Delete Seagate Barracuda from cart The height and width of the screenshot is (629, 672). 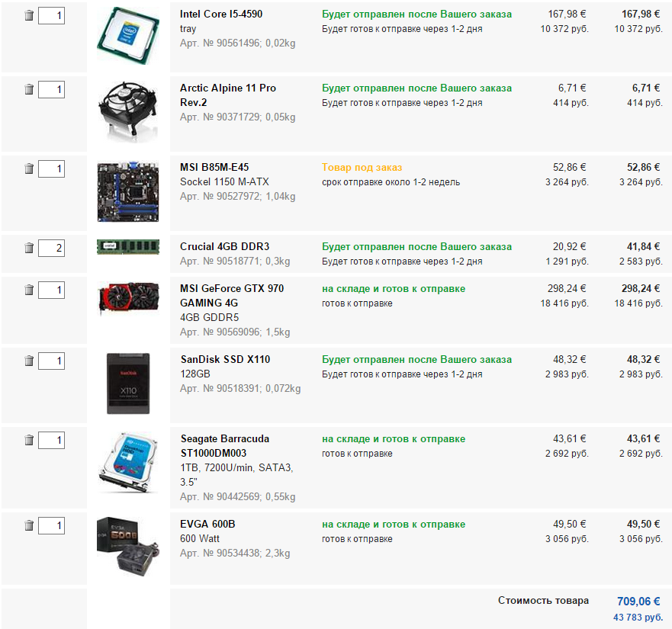coord(29,440)
